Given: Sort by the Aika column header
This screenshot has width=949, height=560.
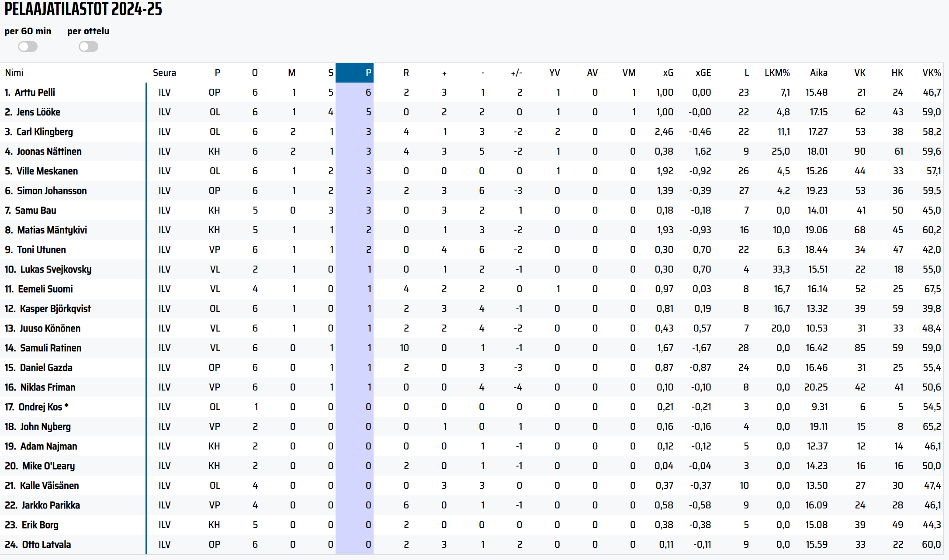Looking at the screenshot, I should [x=818, y=73].
